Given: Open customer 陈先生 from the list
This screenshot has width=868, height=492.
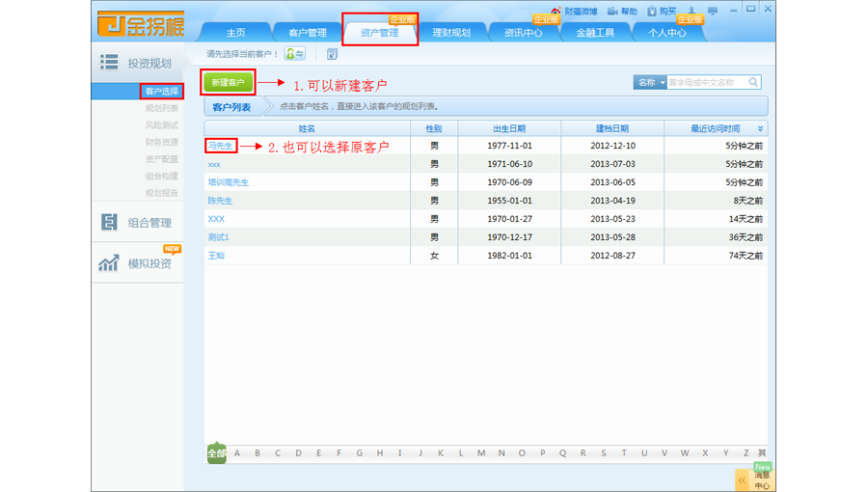Looking at the screenshot, I should point(220,201).
